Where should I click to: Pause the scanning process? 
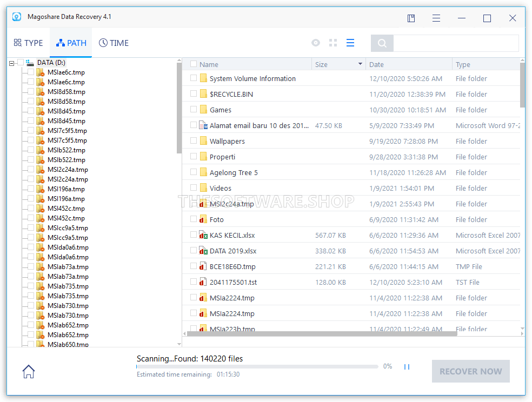pos(407,367)
